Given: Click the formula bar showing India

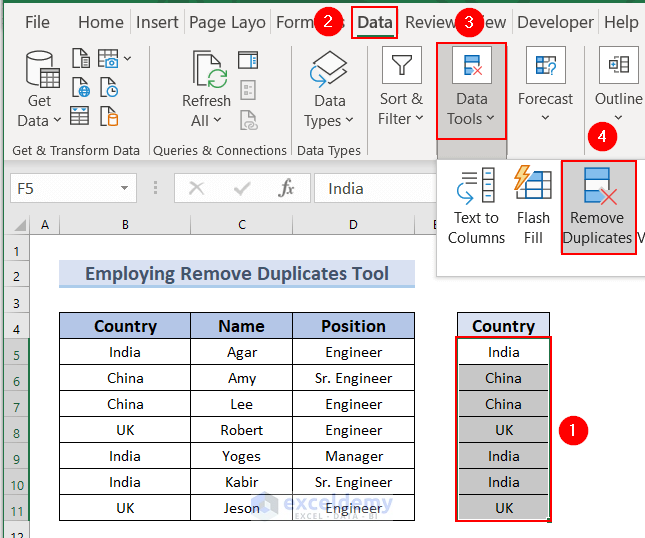Looking at the screenshot, I should tap(375, 188).
